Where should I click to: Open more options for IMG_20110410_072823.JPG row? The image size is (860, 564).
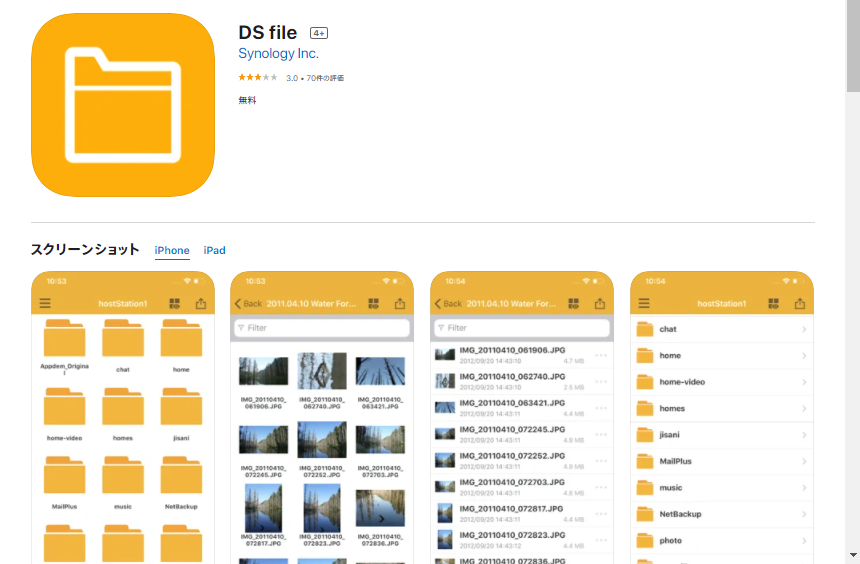[601, 540]
